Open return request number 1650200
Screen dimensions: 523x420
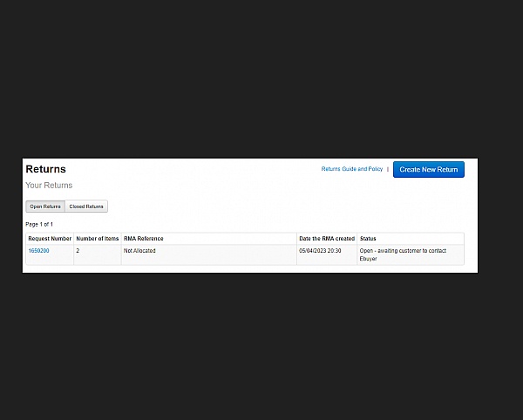coord(38,251)
